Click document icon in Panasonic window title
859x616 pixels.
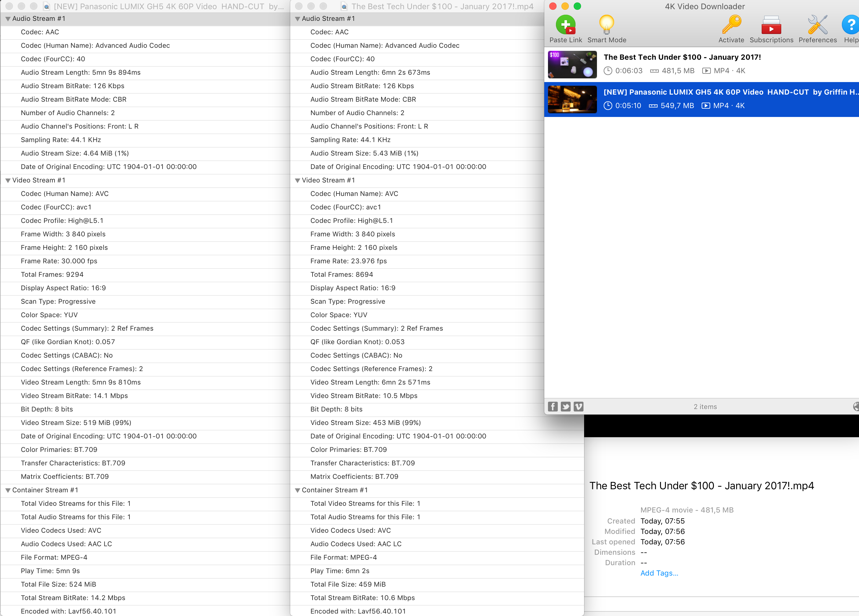pyautogui.click(x=47, y=6)
